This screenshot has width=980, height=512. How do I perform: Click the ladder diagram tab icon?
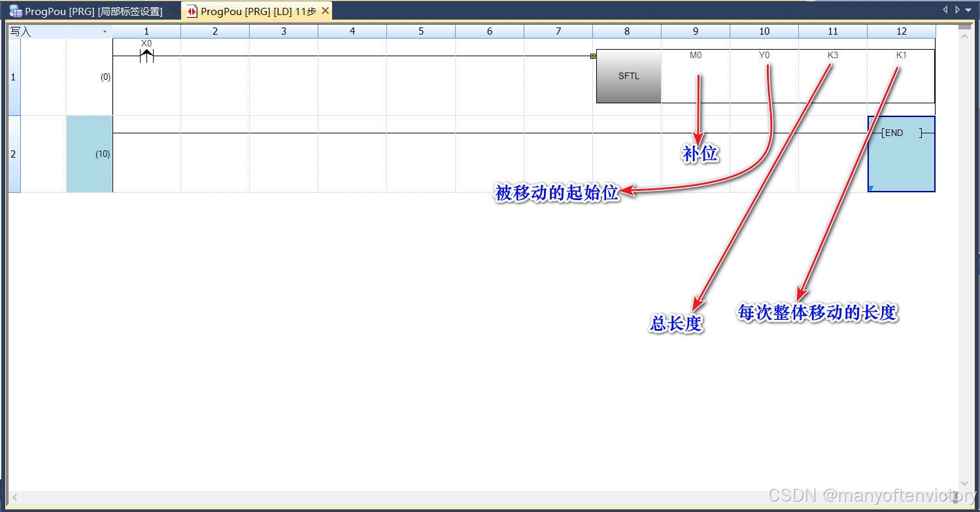point(192,12)
